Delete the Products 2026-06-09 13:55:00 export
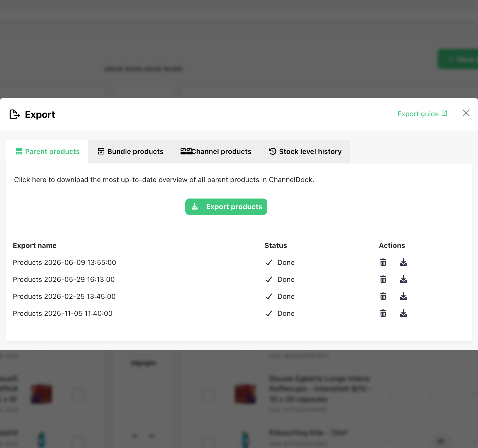The width and height of the screenshot is (478, 448). coord(383,262)
